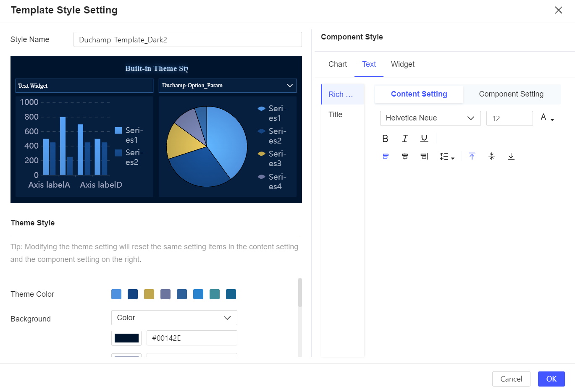Viewport: 575px width, 392px height.
Task: Click the Text Widget box in preview
Action: pos(84,86)
